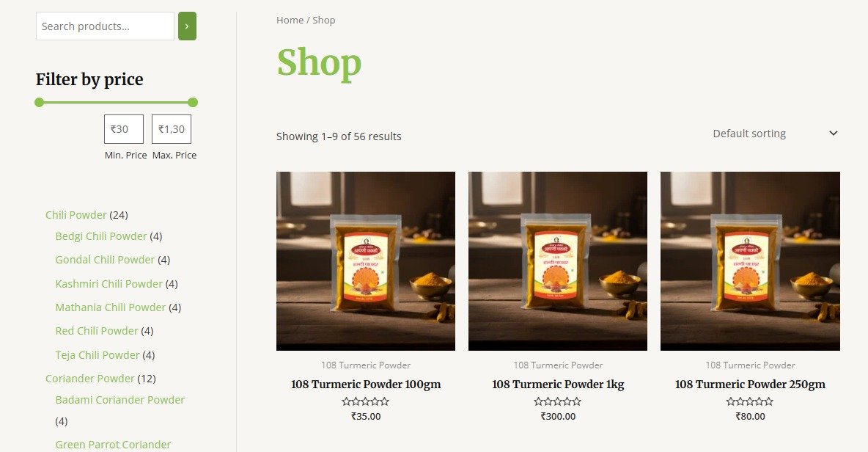This screenshot has height=452, width=868.
Task: Open the 108 Turmeric Powder 250gm product image
Action: point(750,261)
